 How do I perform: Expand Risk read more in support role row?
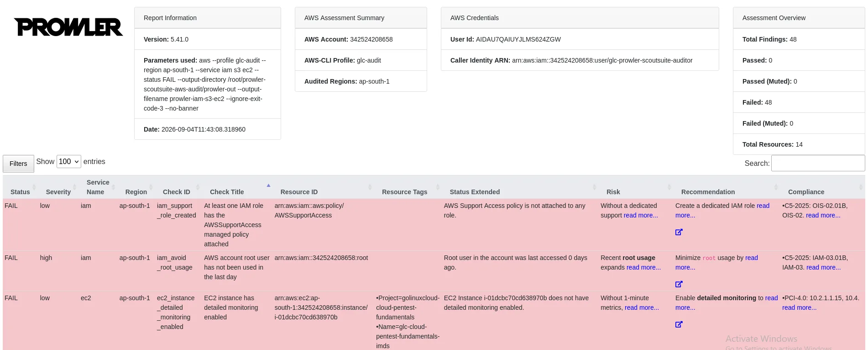pyautogui.click(x=641, y=215)
